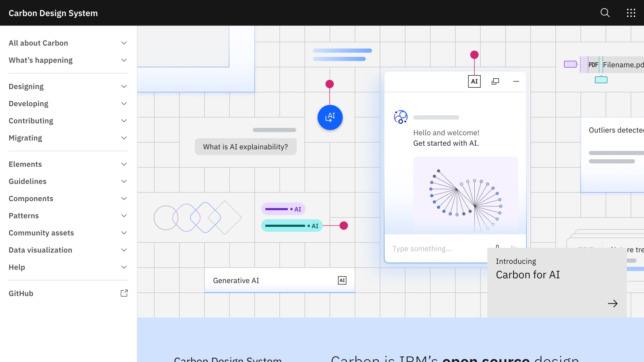The height and width of the screenshot is (362, 644).
Task: Open the Community assets menu item
Action: 68,233
